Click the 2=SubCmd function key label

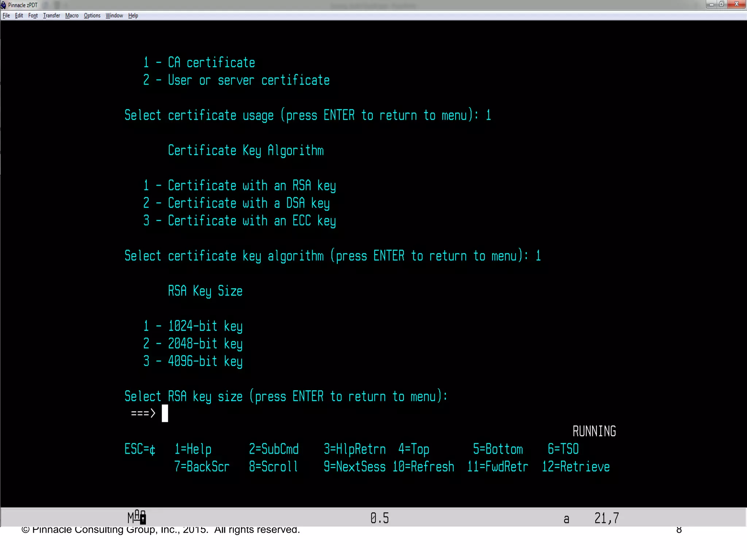tap(274, 449)
